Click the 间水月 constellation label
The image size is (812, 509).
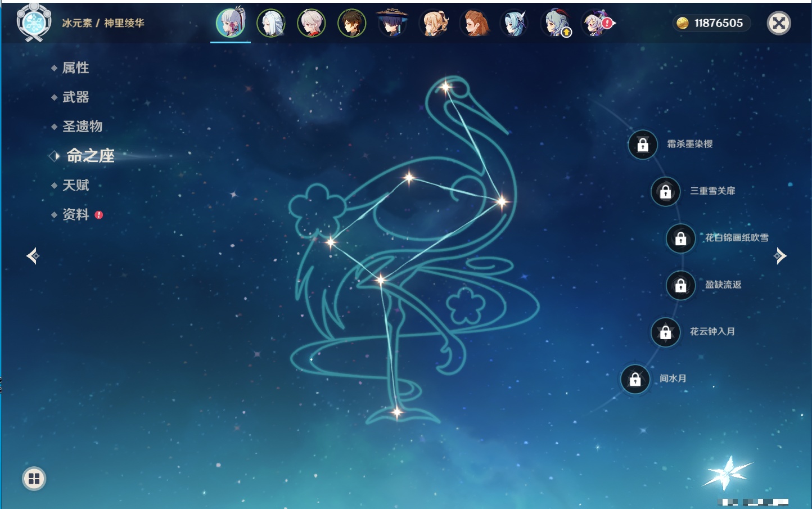click(673, 379)
